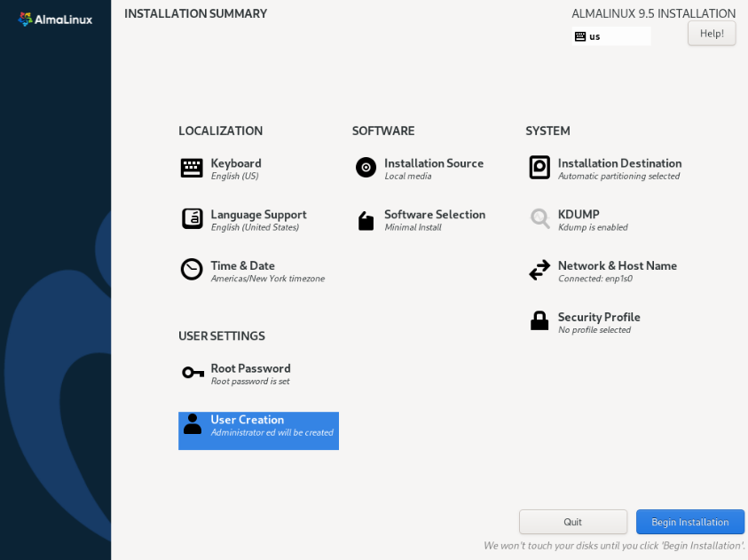Quit the installer
This screenshot has width=748, height=560.
pos(573,522)
